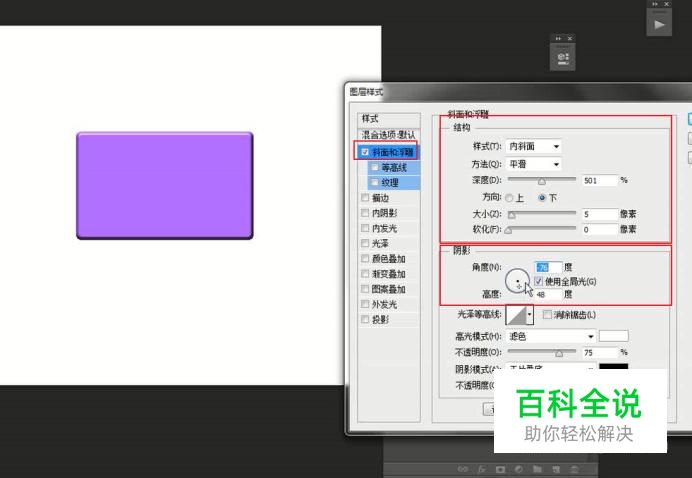
Task: Enable the 光泽 checkbox
Action: (x=365, y=243)
